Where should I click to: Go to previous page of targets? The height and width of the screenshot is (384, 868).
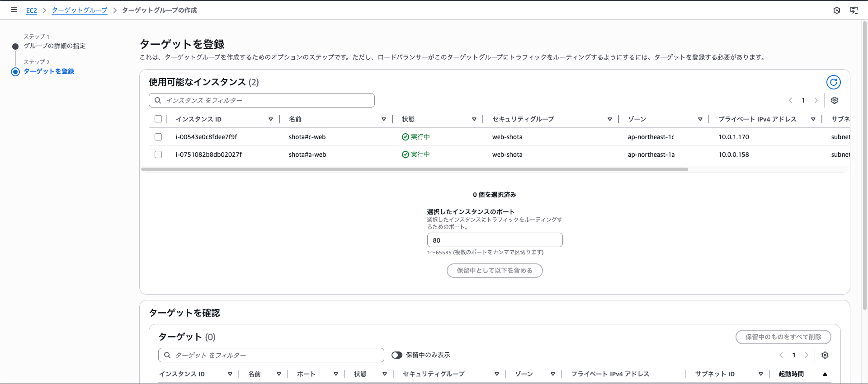(781, 355)
